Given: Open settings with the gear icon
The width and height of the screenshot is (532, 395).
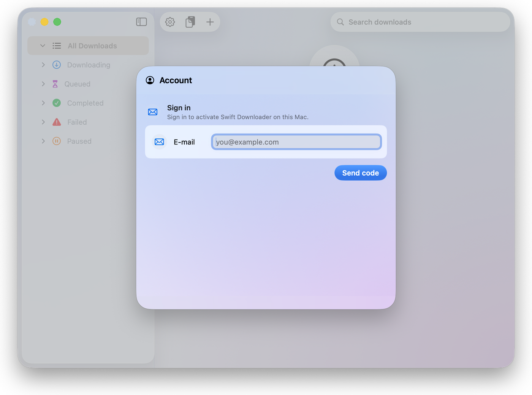Looking at the screenshot, I should point(170,22).
